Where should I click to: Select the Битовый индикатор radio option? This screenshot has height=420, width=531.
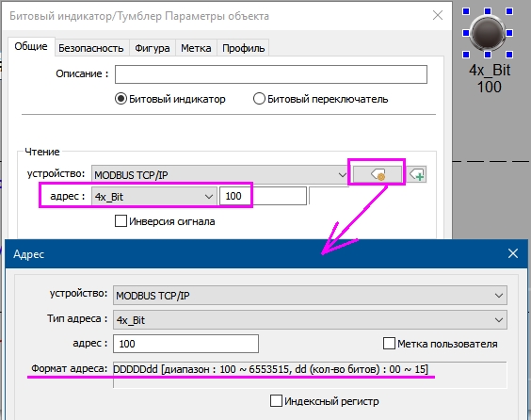click(121, 99)
